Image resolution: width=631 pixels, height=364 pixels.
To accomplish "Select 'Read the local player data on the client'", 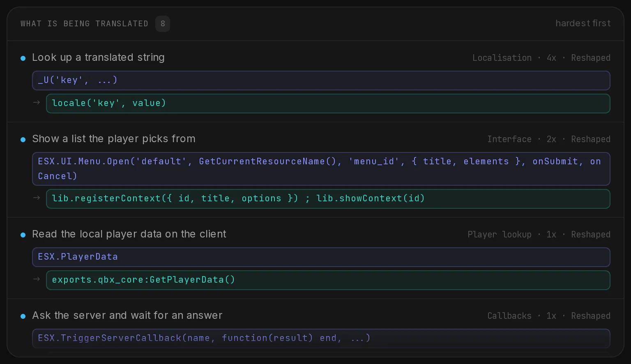I will [x=129, y=234].
